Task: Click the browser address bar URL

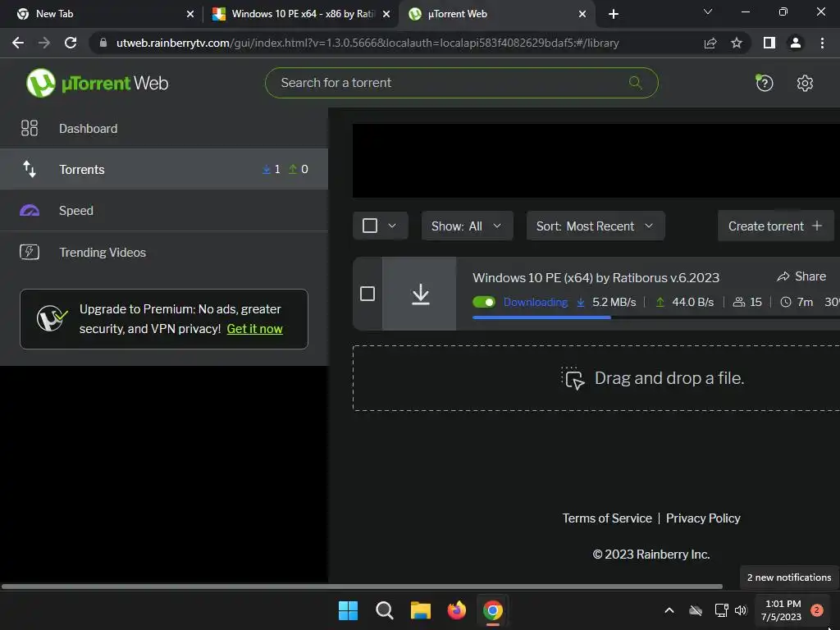Action: [367, 43]
